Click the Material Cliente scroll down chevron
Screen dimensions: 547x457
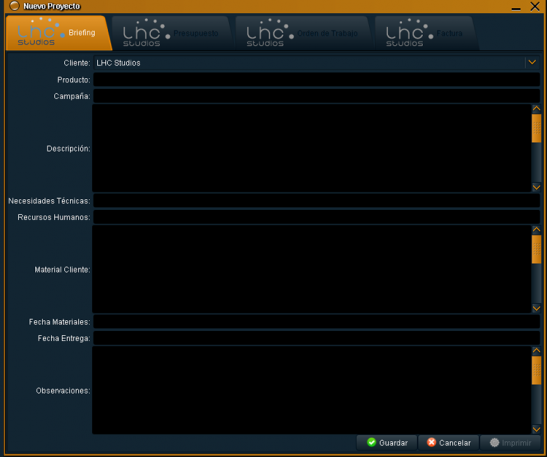point(536,308)
